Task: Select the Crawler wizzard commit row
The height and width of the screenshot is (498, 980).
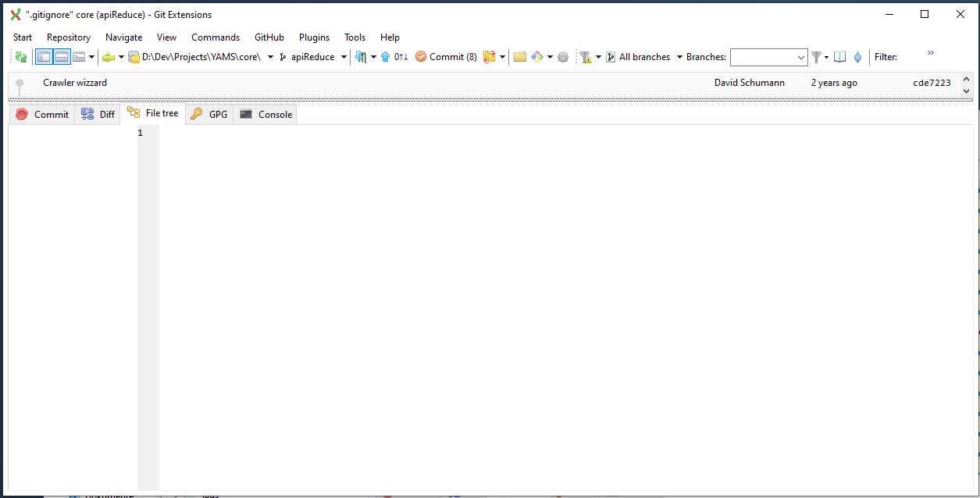Action: coord(484,83)
